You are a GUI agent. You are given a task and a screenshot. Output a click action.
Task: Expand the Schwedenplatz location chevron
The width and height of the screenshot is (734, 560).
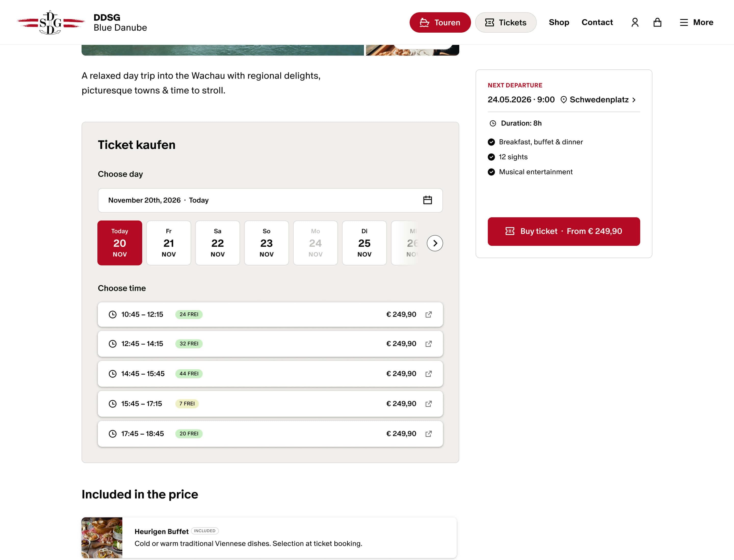pos(634,100)
